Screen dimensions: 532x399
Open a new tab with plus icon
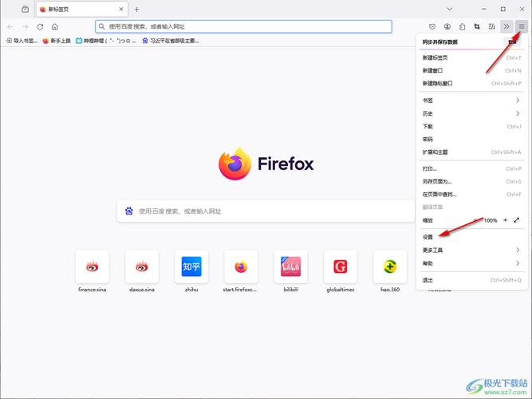[136, 9]
